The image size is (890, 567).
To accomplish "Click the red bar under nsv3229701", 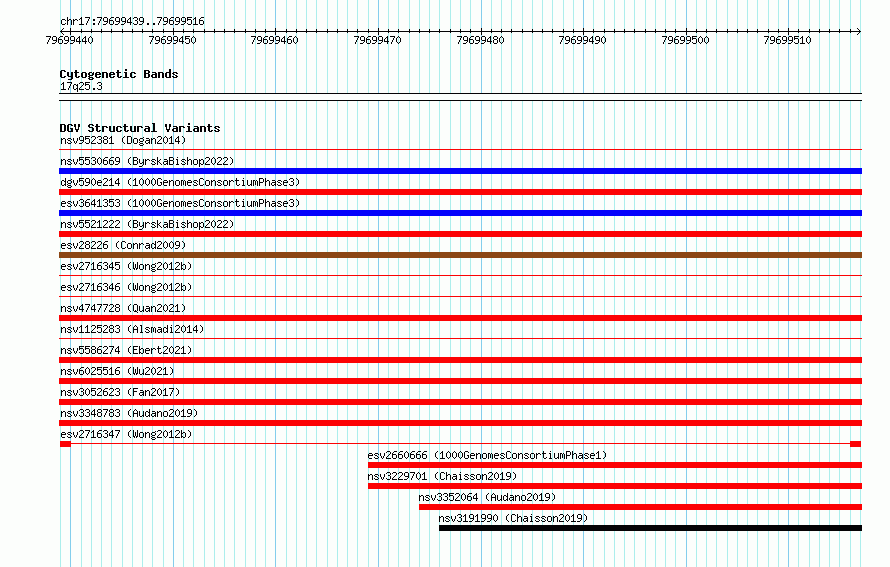I will click(x=615, y=486).
